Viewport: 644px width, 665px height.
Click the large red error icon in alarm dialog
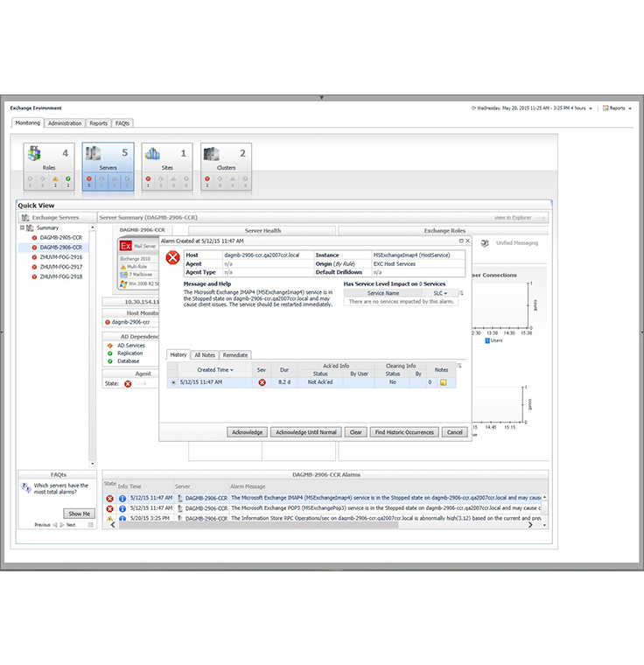[x=172, y=257]
